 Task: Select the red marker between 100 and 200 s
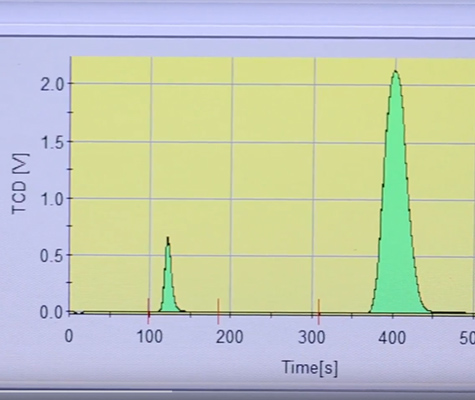pos(218,311)
